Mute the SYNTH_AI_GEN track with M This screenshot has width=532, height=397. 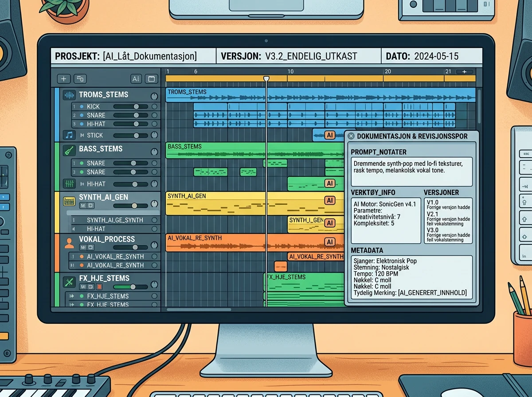click(x=83, y=206)
